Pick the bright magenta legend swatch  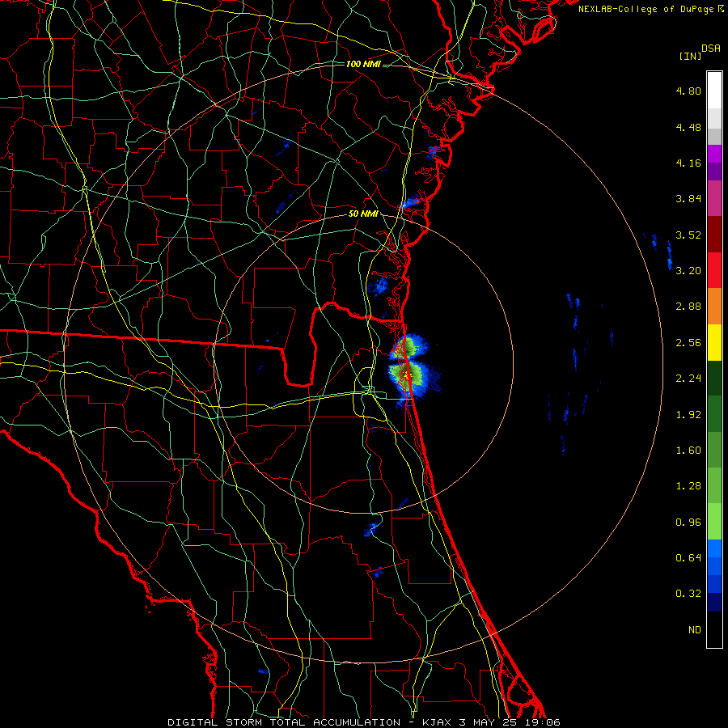coord(714,154)
